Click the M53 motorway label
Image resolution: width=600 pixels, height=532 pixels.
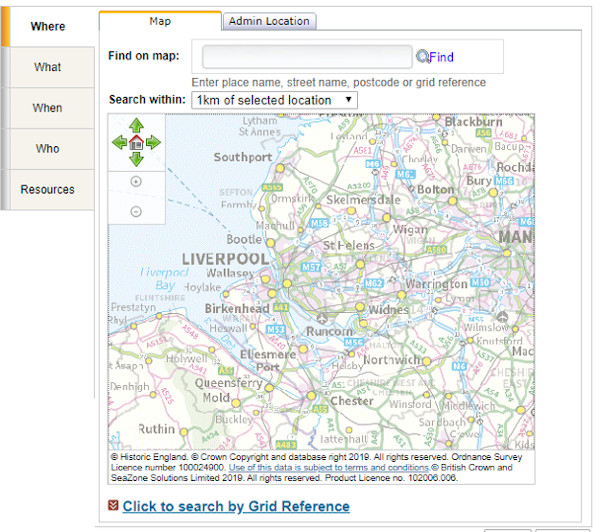[276, 330]
